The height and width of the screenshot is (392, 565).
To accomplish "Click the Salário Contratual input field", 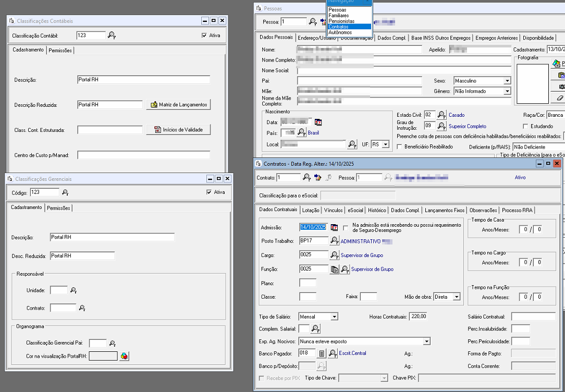I will tap(533, 316).
